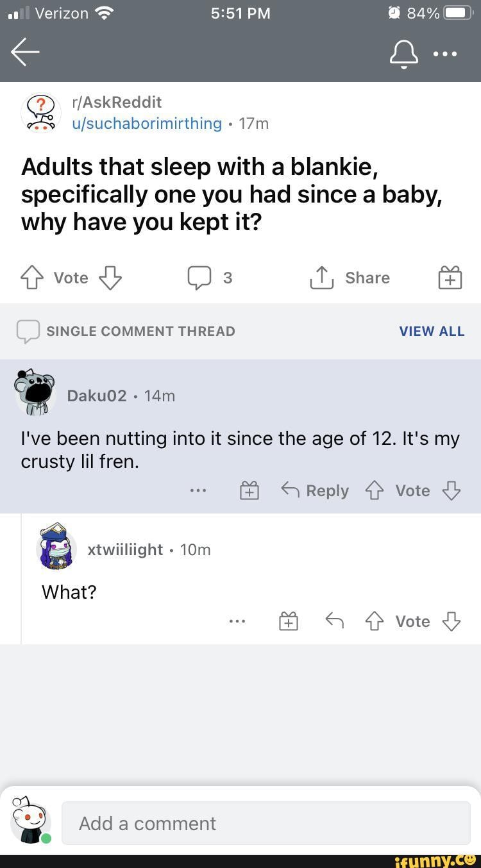Tap the Share button on post
The width and height of the screenshot is (481, 868).
pyautogui.click(x=351, y=278)
